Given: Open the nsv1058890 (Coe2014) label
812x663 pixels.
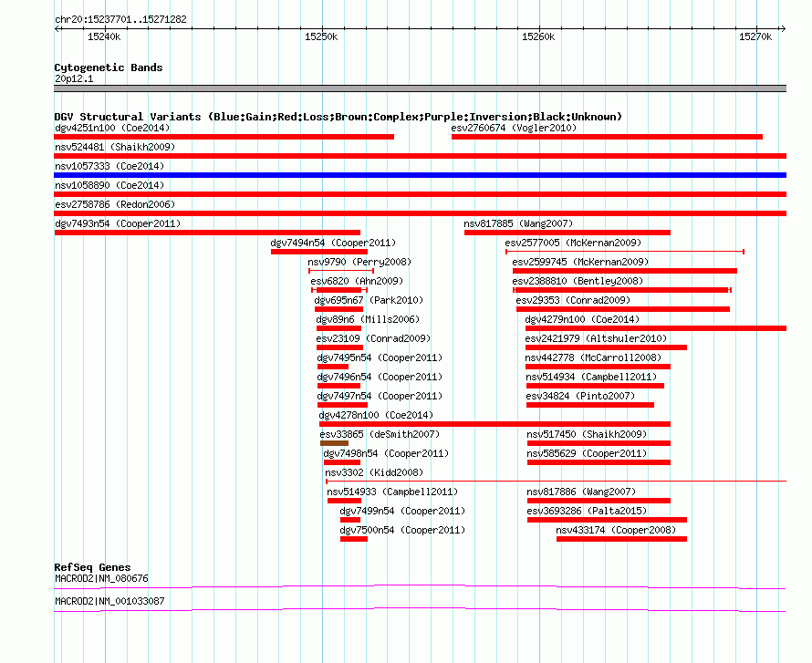Looking at the screenshot, I should [x=109, y=185].
